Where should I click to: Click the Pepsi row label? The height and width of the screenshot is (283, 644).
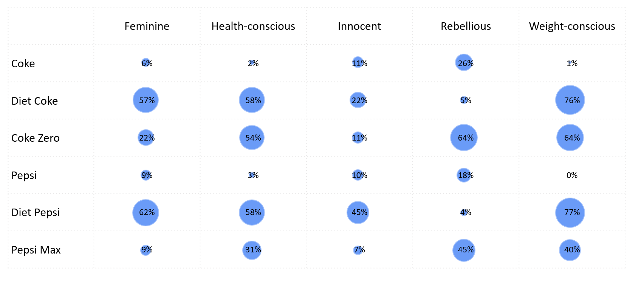tap(24, 175)
